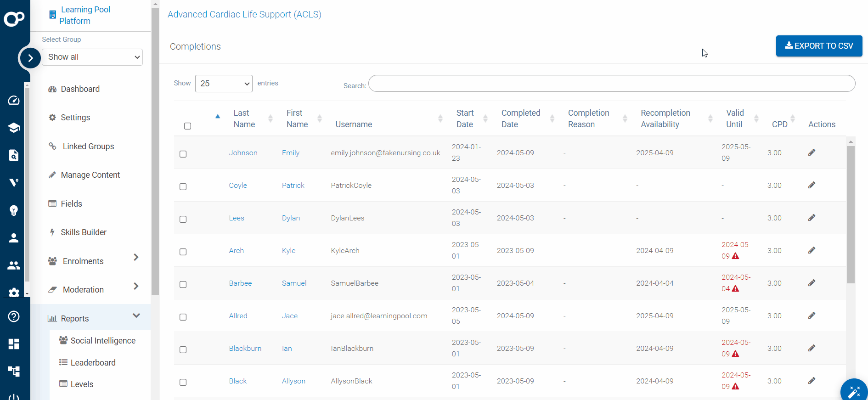868x400 pixels.
Task: Open the Select Group 'Show all' dropdown
Action: [x=92, y=57]
